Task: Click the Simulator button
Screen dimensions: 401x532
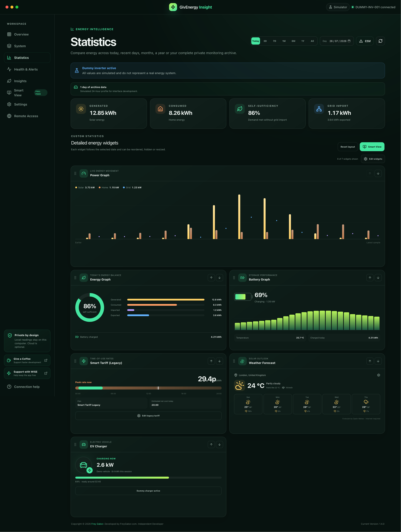Action: [338, 7]
